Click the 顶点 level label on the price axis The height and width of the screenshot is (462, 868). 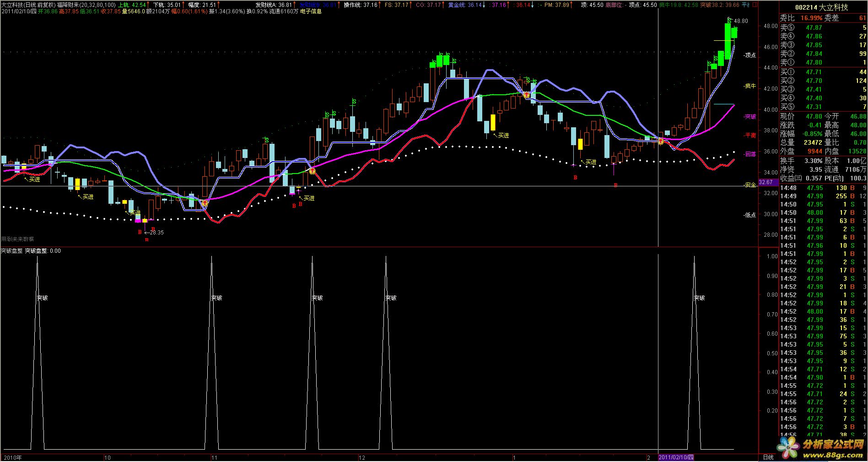pyautogui.click(x=750, y=55)
